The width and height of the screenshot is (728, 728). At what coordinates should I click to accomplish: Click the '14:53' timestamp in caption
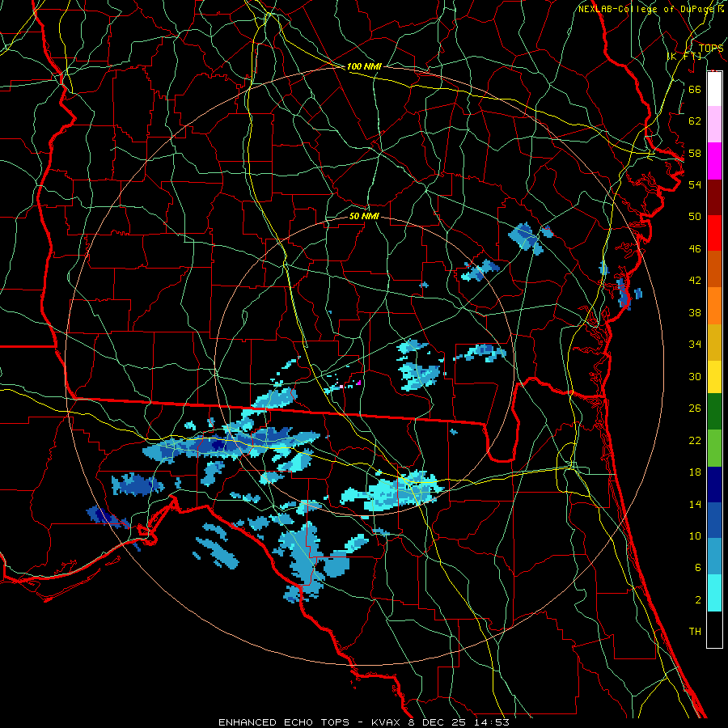point(492,722)
